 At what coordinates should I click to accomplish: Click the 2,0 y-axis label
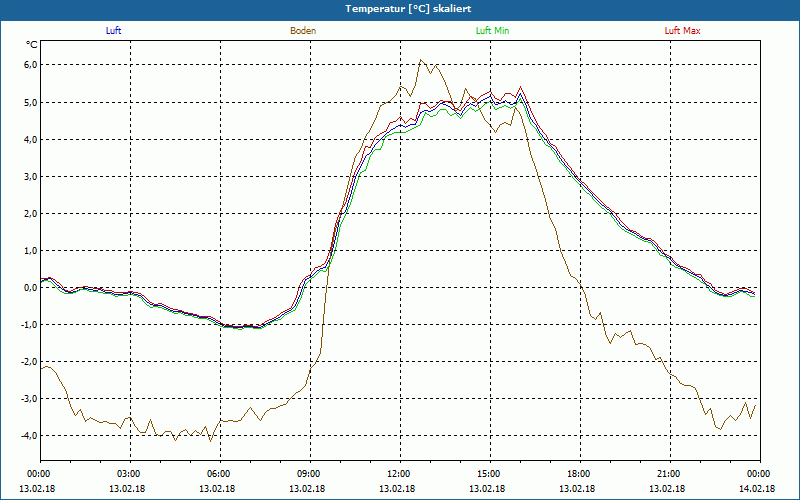[31, 214]
